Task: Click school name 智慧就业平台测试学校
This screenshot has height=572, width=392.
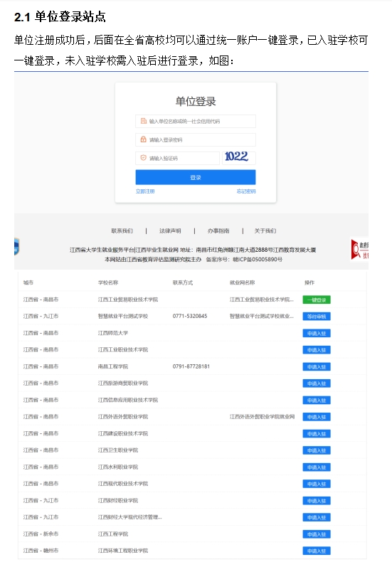Action: 123,317
